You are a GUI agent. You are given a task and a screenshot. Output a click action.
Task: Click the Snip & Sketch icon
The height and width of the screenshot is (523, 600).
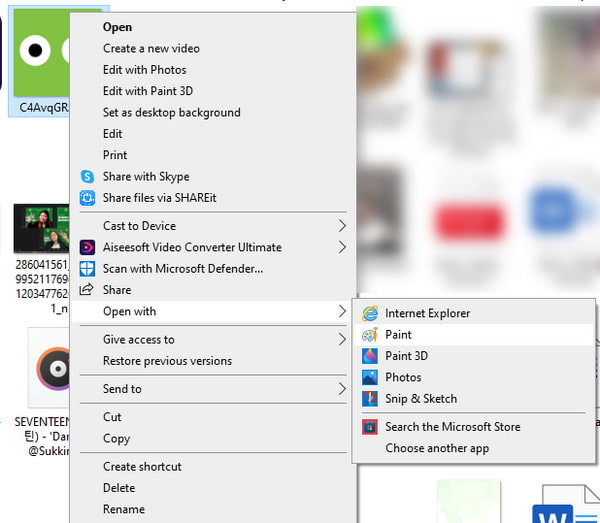coord(370,399)
